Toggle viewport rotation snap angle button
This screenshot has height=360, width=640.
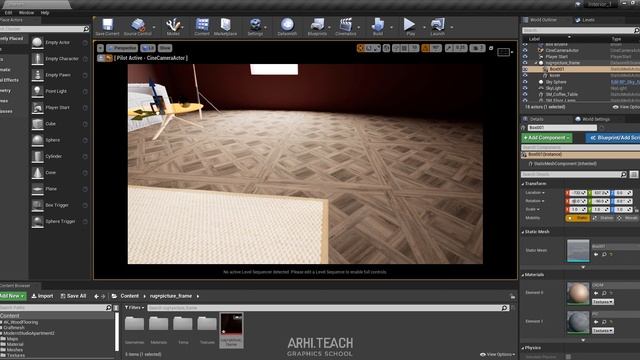click(x=425, y=48)
